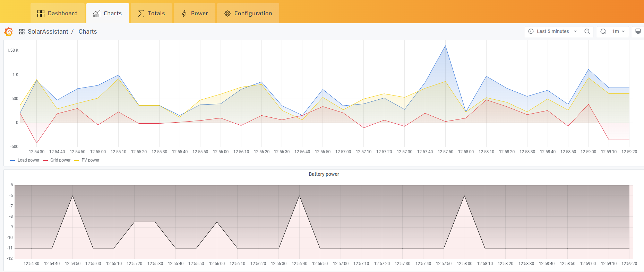Expand the 1m refresh interval dropdown
Viewport: 644px width, 272px height.
pos(619,31)
